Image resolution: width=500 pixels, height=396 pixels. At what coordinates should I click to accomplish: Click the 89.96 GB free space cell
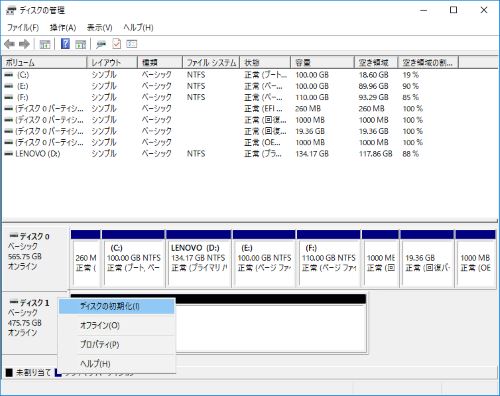coord(374,86)
